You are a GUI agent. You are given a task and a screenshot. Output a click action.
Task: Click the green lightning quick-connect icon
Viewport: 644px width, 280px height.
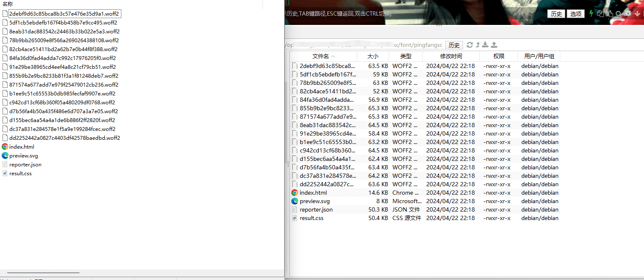click(x=591, y=14)
